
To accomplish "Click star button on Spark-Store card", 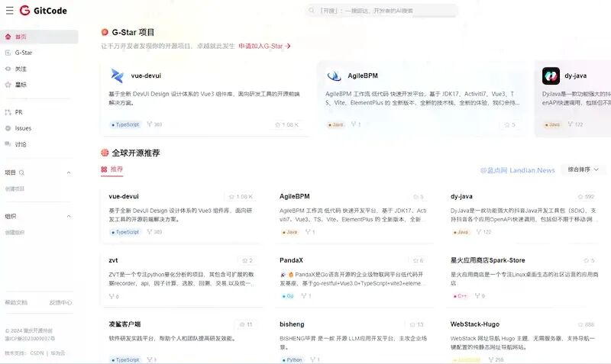I will point(589,260).
